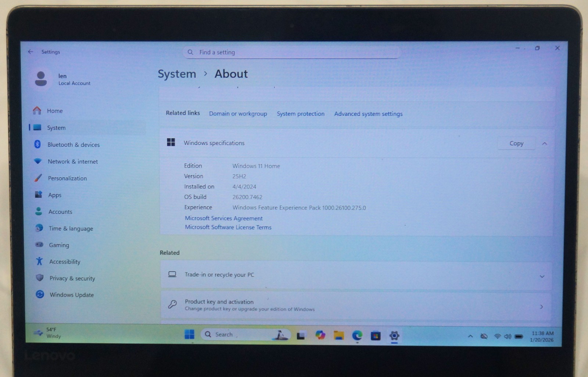
Task: Click the Gaming controller icon
Action: [39, 245]
